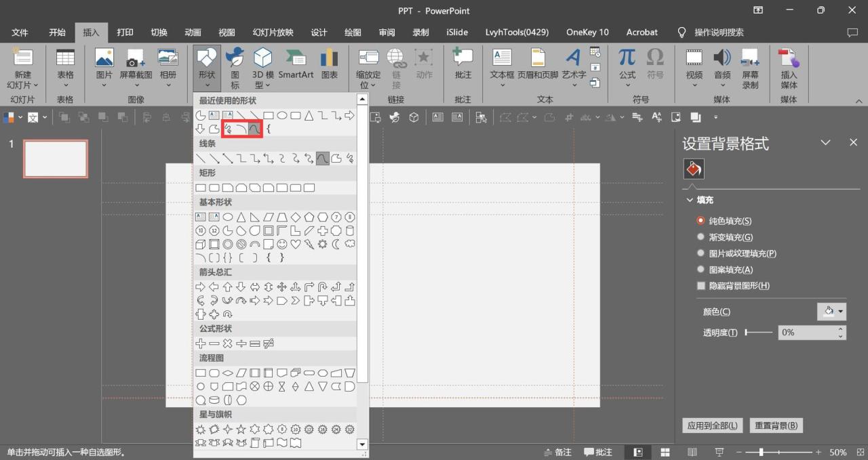Insert a 文本框 text box

[x=502, y=58]
